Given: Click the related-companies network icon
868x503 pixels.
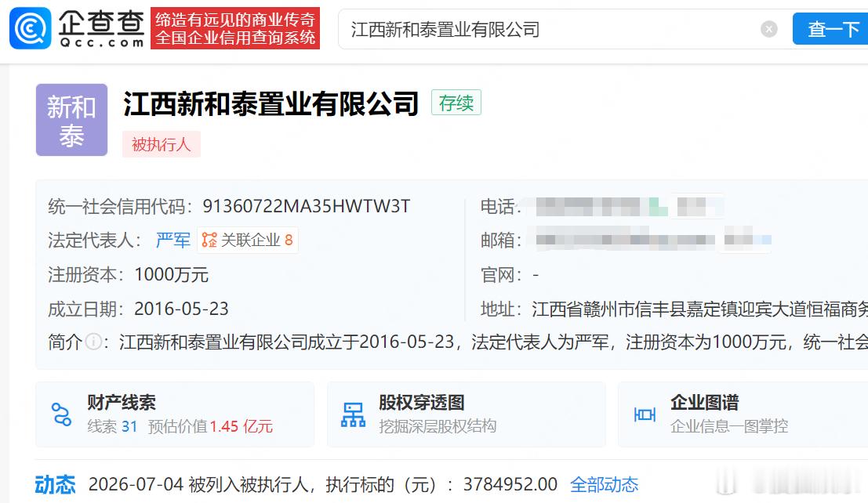Looking at the screenshot, I should (209, 241).
